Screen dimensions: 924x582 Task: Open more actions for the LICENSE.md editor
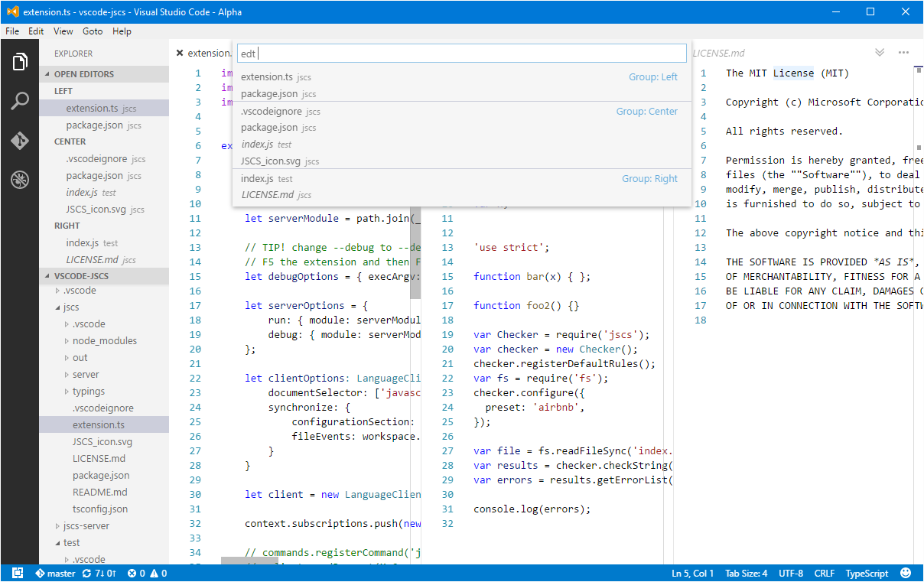903,52
